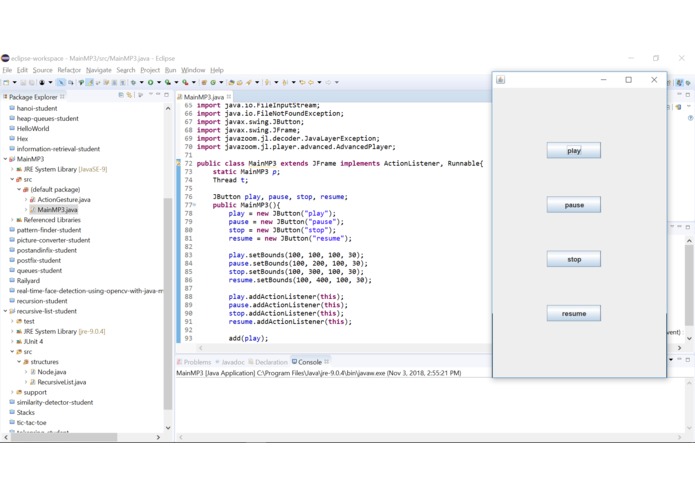
Task: Click the Coverage run icon
Action: click(x=168, y=82)
